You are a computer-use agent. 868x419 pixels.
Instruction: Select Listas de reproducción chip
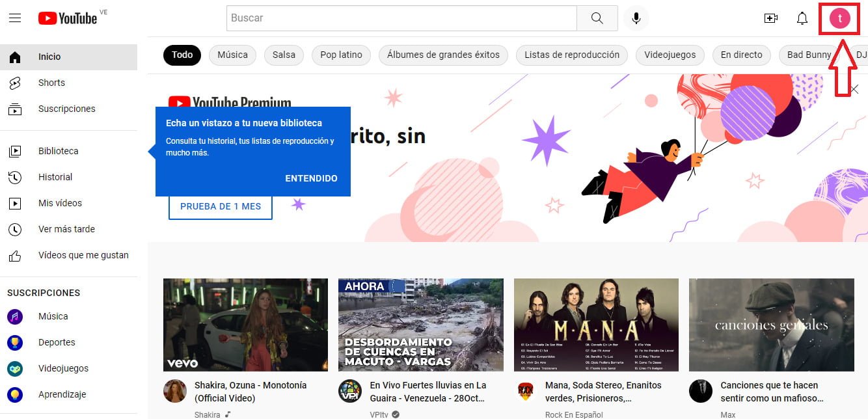(x=572, y=55)
